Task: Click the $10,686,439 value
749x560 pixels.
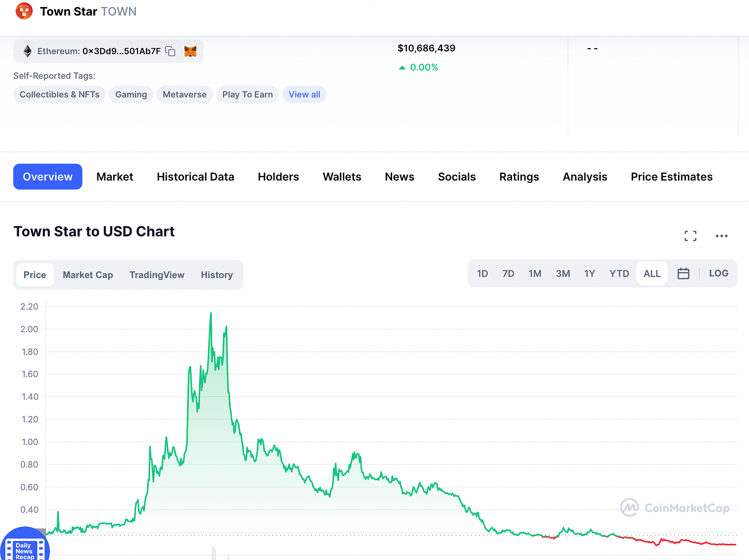Action: click(x=426, y=48)
